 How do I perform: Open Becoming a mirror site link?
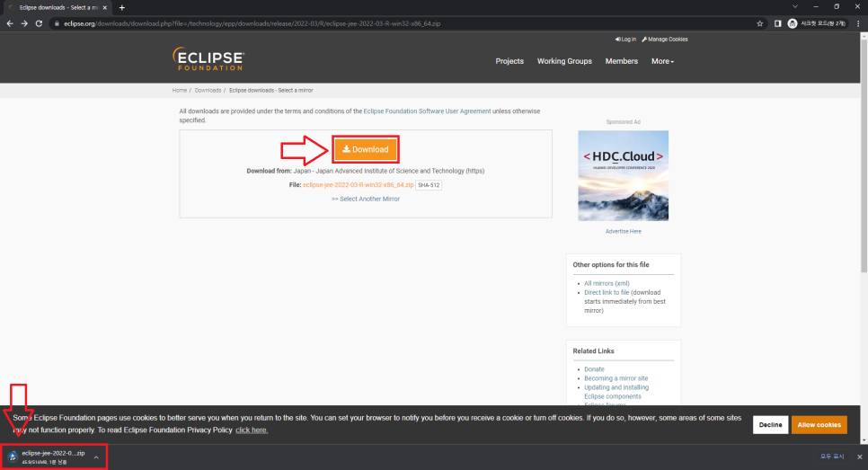coord(616,378)
